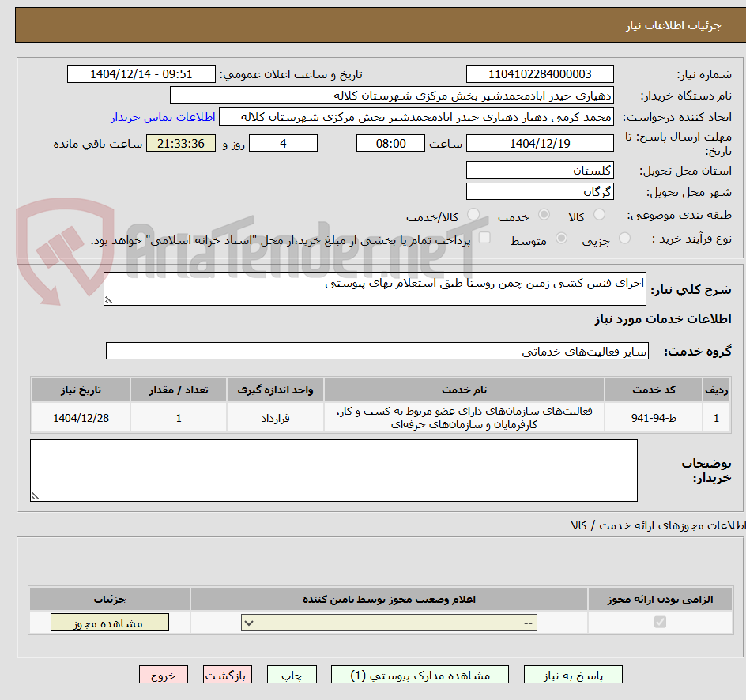
Task: Click the need date cell 1404/12/28
Action: [x=81, y=418]
